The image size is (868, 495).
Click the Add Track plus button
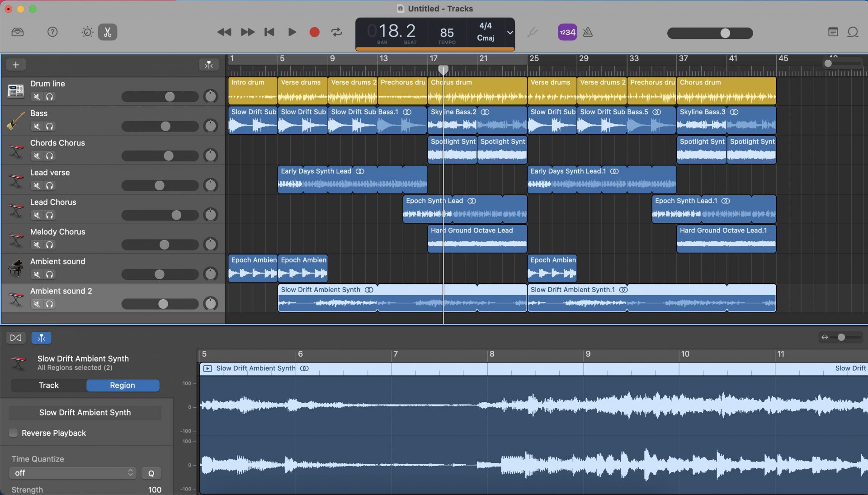[x=16, y=64]
